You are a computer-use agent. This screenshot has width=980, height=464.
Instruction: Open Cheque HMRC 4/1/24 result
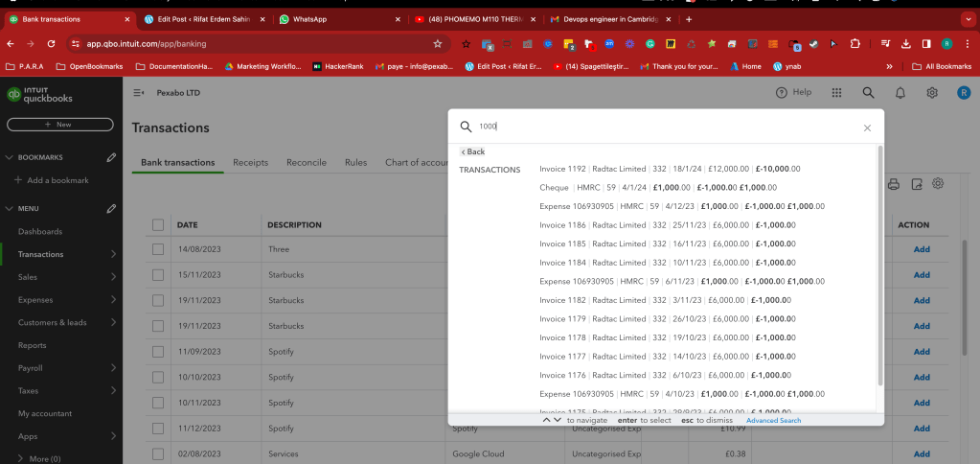658,188
